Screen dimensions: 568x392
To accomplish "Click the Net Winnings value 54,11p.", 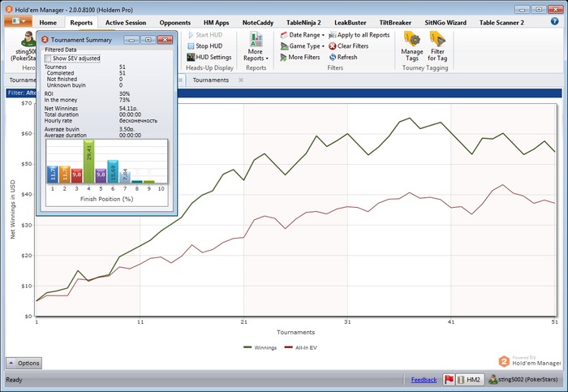I will [x=128, y=108].
